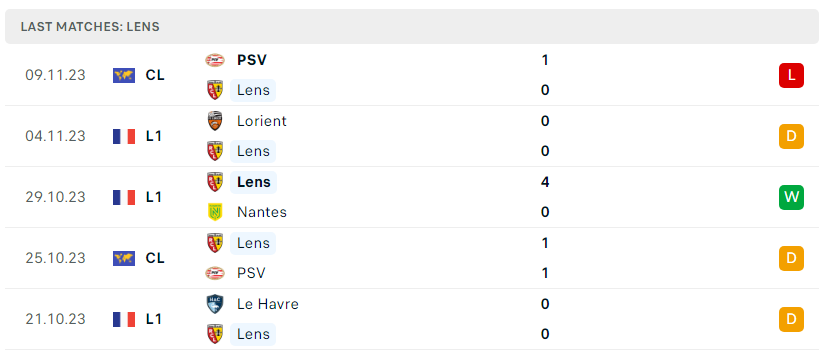Click the Champions League flag on 09.11.23
822x362 pixels.
pyautogui.click(x=124, y=75)
